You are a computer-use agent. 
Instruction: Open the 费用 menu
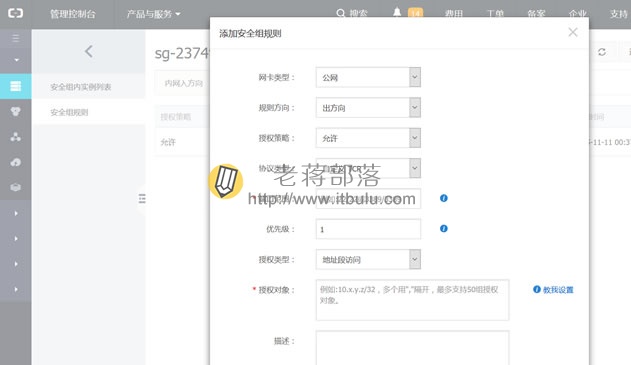coord(454,14)
